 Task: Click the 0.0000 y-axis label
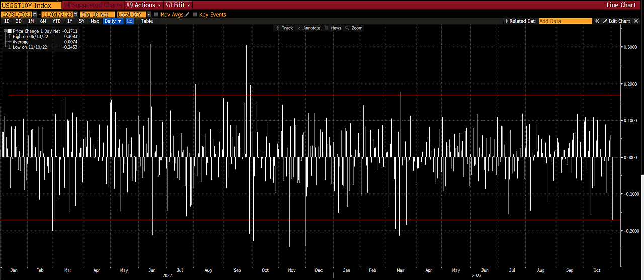[631, 157]
